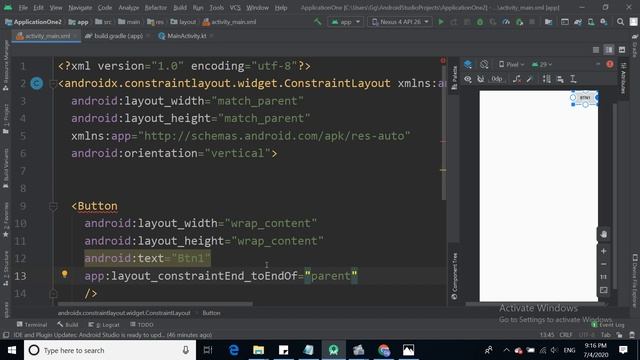Open AVD Manager phone icon in toolbar
The height and width of the screenshot is (360, 640).
pyautogui.click(x=591, y=22)
